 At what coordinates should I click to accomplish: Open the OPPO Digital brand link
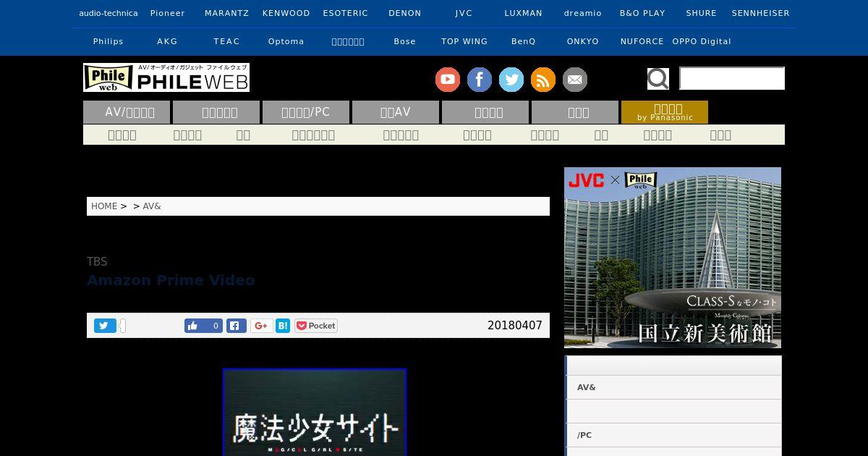pos(702,41)
